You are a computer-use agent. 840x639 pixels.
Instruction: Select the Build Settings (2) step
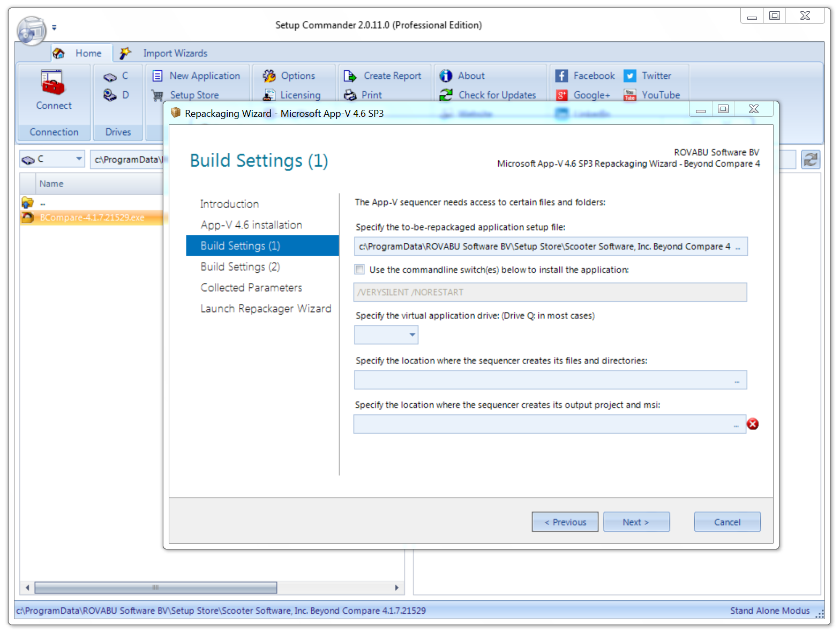pos(240,267)
